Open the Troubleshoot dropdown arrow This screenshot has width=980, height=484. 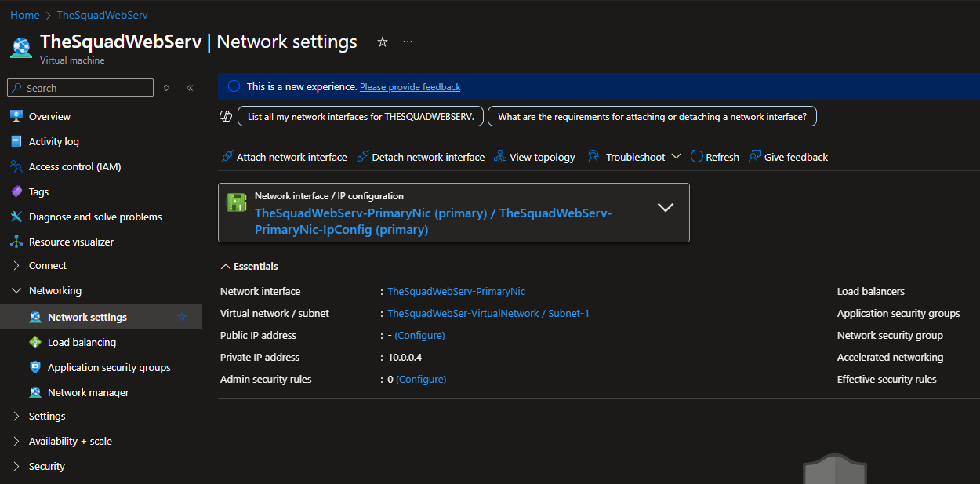point(676,157)
